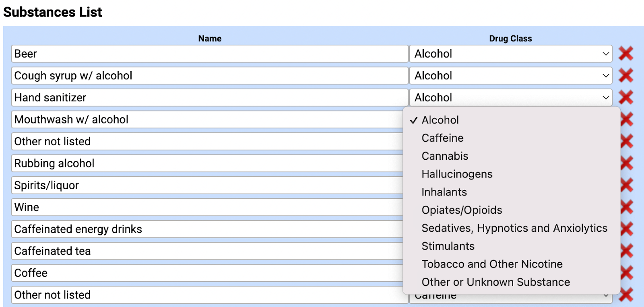Delete the Hand sanitizer row

pyautogui.click(x=625, y=97)
